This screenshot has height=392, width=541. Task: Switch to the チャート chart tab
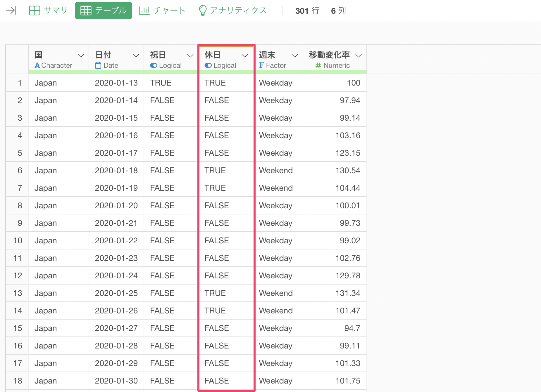[x=162, y=11]
